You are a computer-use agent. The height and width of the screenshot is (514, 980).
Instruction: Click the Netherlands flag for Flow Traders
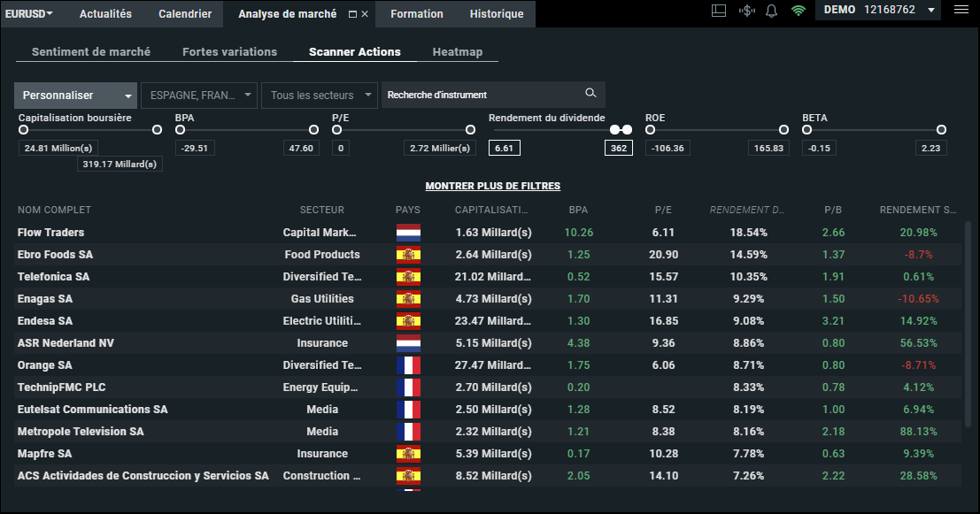click(x=408, y=233)
